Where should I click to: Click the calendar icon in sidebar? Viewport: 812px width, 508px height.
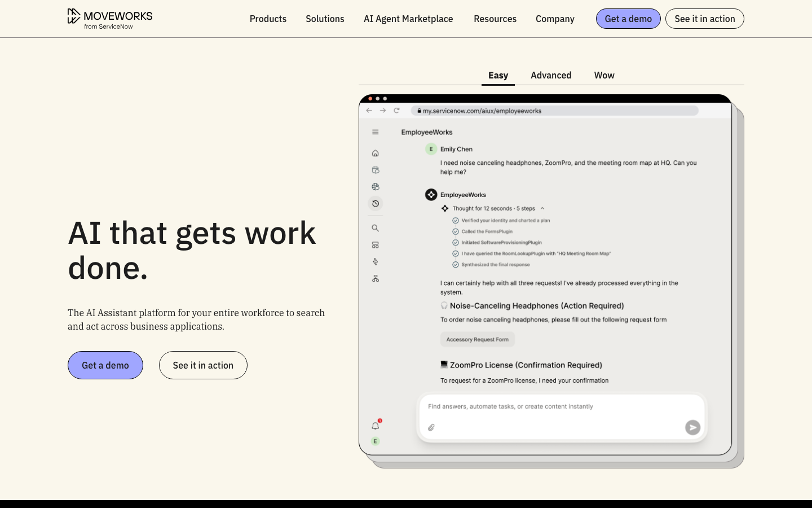[376, 170]
